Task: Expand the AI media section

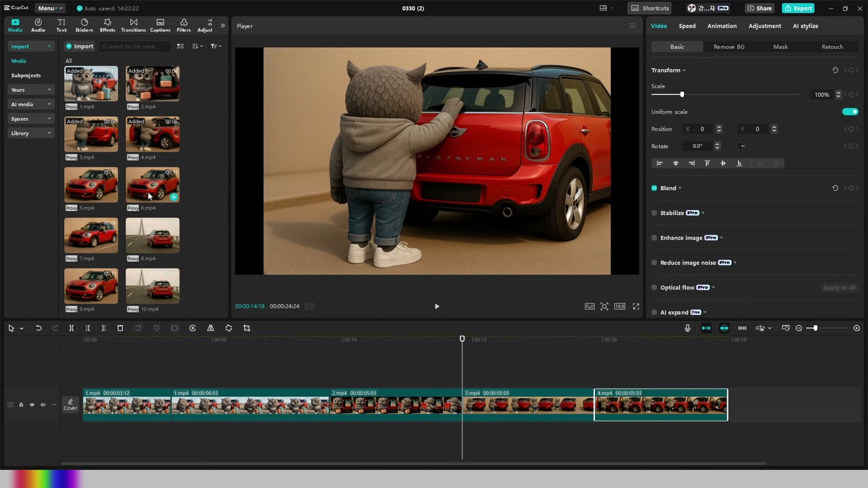Action: [x=30, y=104]
